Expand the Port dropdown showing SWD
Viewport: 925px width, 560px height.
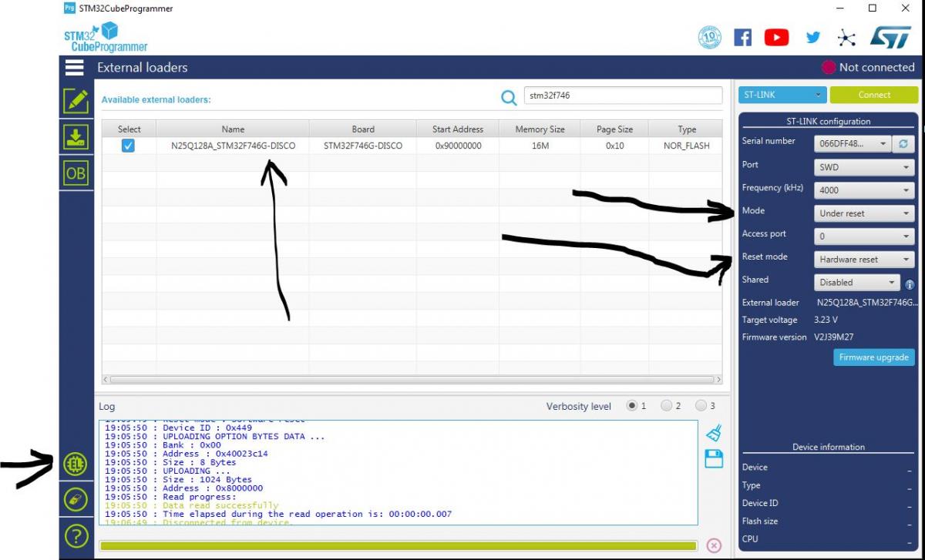click(x=864, y=167)
